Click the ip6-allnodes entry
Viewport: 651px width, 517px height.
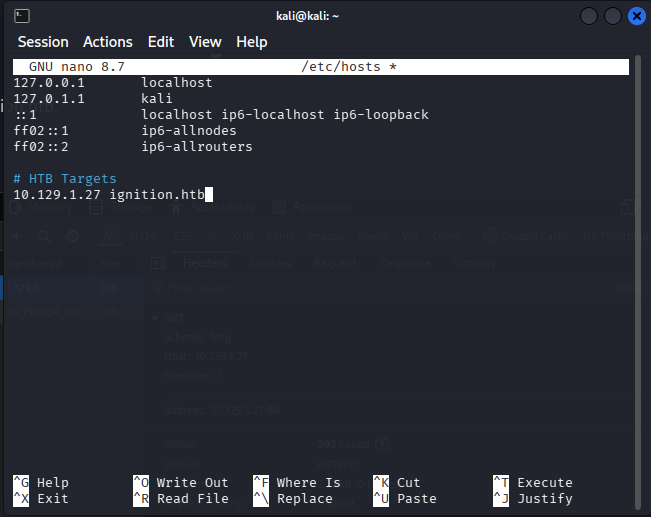(189, 131)
